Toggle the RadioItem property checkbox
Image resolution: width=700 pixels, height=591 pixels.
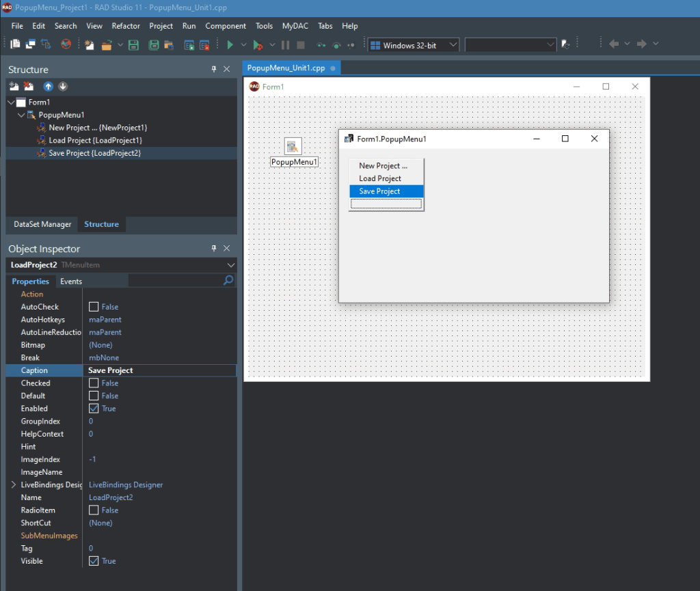[94, 510]
